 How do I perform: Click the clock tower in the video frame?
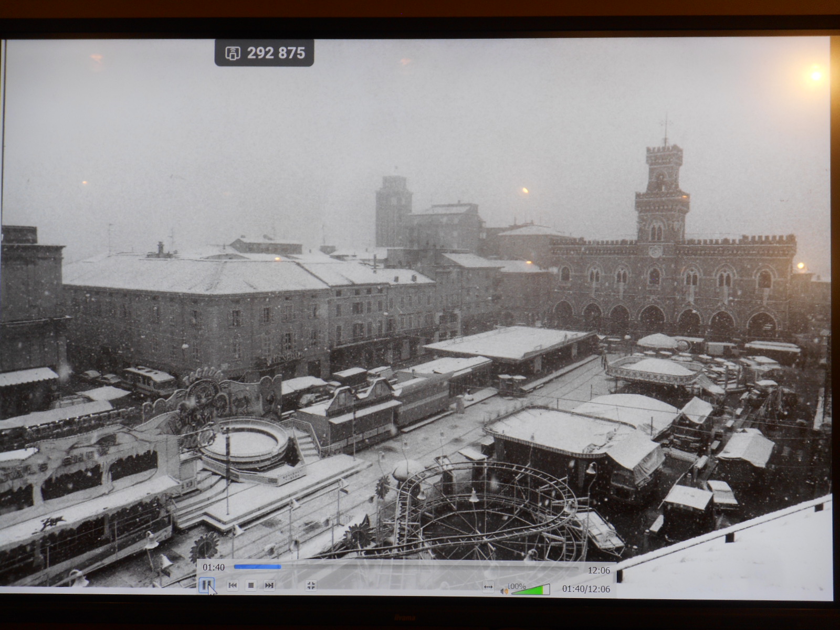coord(663,189)
